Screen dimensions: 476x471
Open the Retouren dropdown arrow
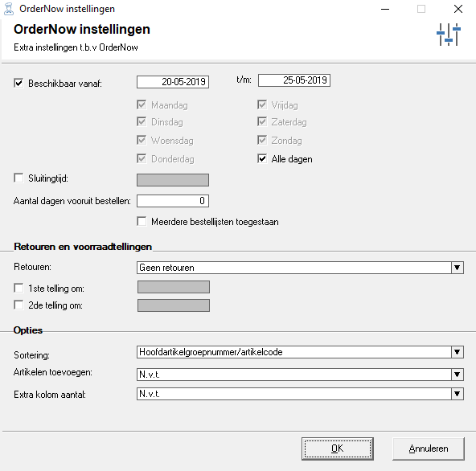click(x=458, y=268)
